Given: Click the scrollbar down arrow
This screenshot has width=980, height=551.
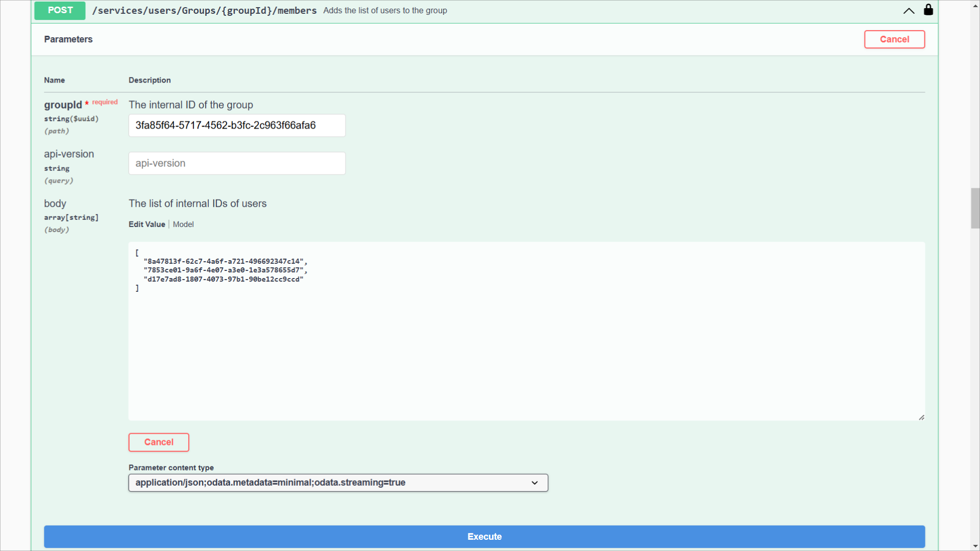Looking at the screenshot, I should 975,546.
